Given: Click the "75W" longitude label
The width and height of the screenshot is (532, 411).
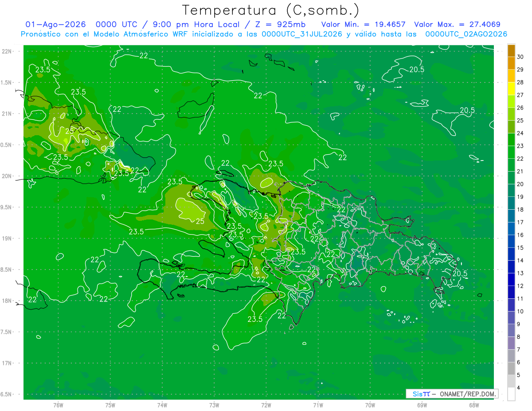Looking at the screenshot, I should (x=110, y=405).
